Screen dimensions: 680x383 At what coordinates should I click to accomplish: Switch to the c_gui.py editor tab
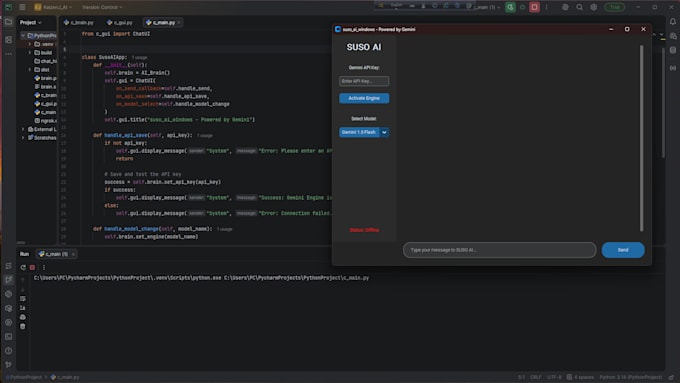coord(120,22)
